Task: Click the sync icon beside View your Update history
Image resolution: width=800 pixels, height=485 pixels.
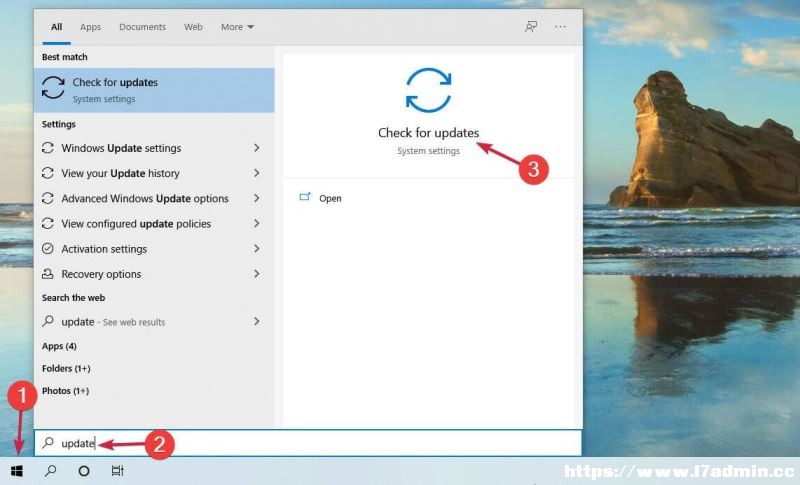Action: [x=48, y=173]
